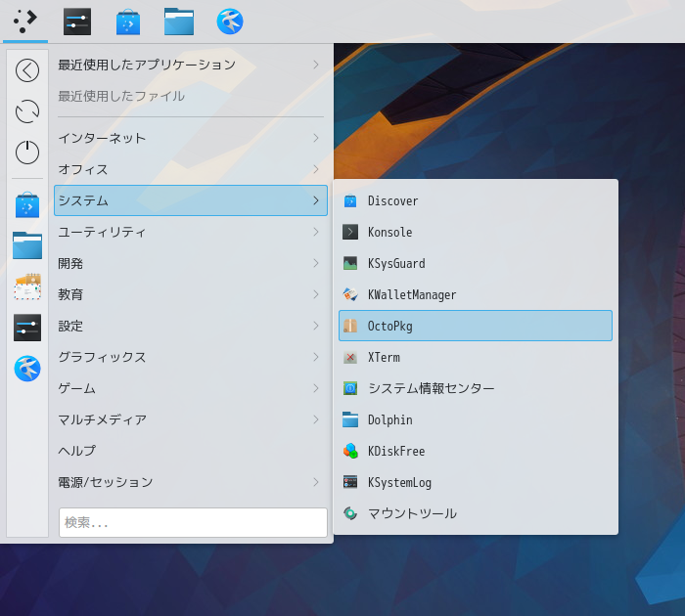Launch Falkon browser from the top panel
The width and height of the screenshot is (685, 616).
click(230, 22)
